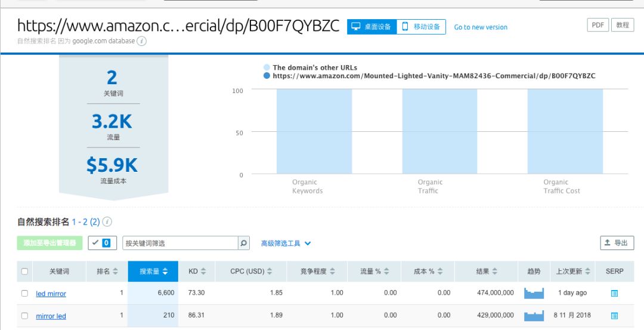
Task: Sort by ranking (排名) column
Action: 107,272
